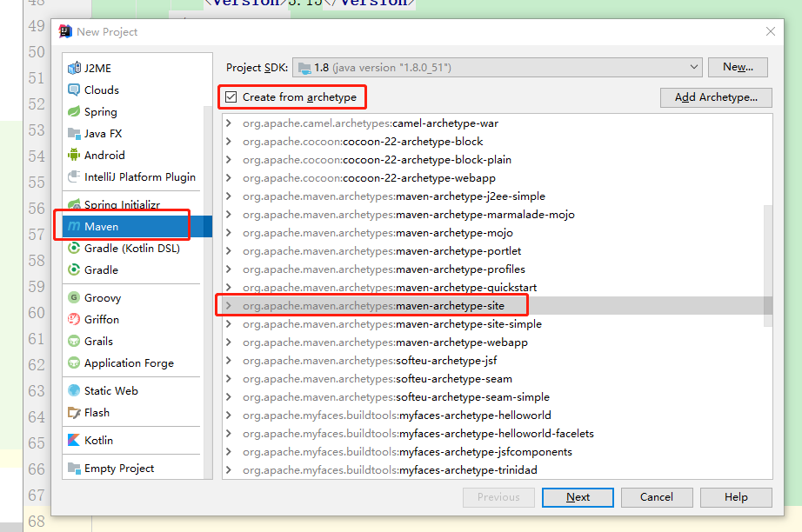Click the New... SDK button
Viewport: 802px width, 532px height.
point(738,67)
